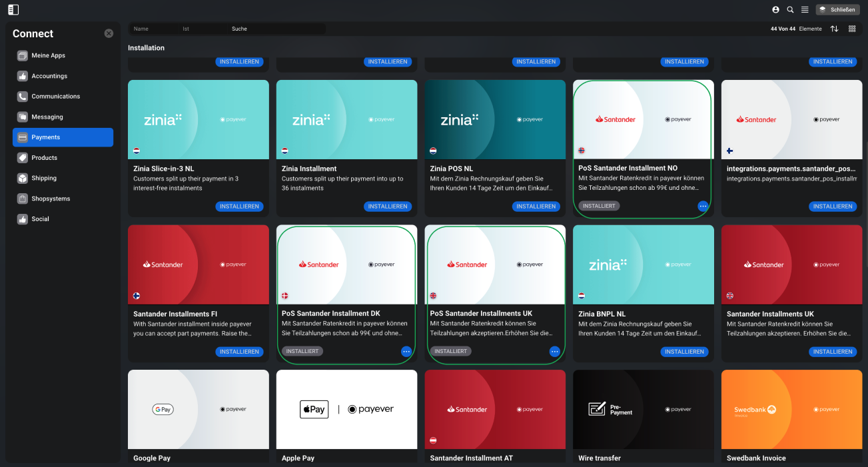
Task: Click the "Zinia Installment" card title
Action: [x=309, y=169]
